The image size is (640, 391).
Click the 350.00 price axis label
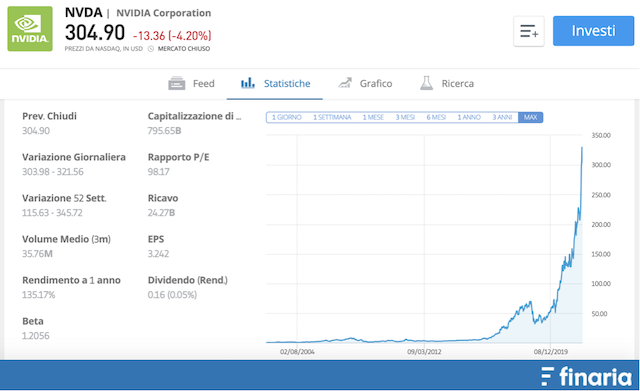coord(601,136)
